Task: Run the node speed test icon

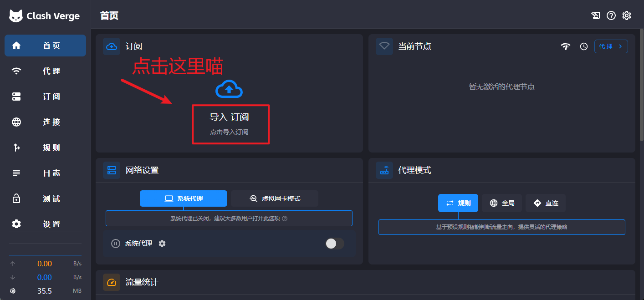Action: 566,46
